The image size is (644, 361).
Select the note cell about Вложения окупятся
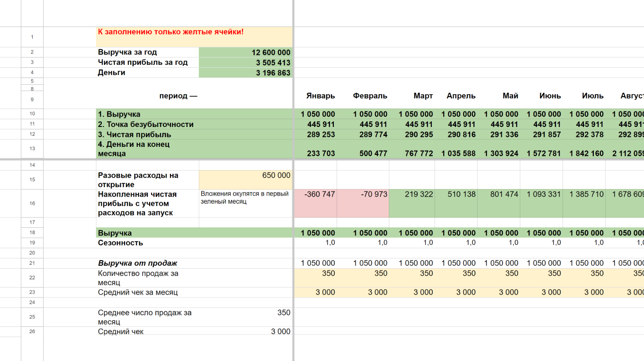(x=246, y=203)
